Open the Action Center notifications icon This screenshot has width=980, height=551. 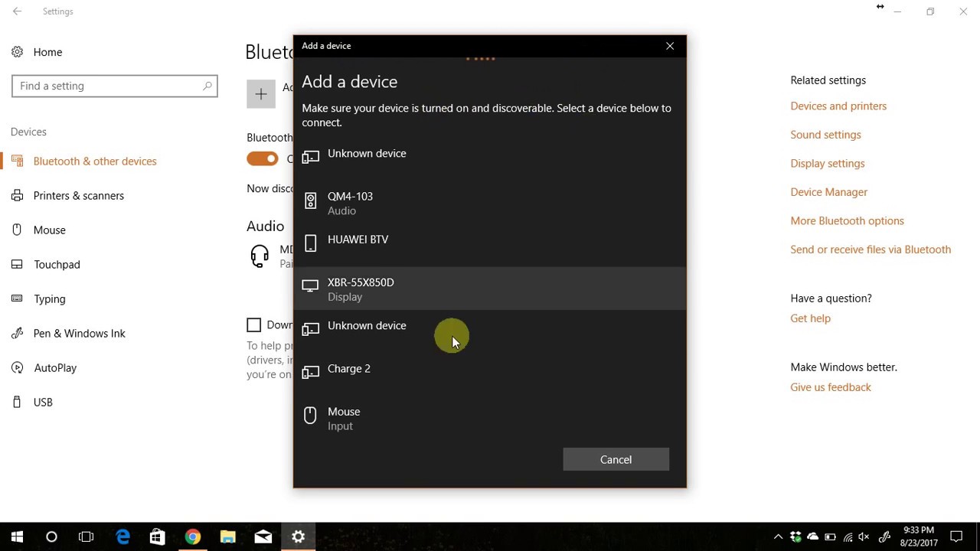(956, 537)
